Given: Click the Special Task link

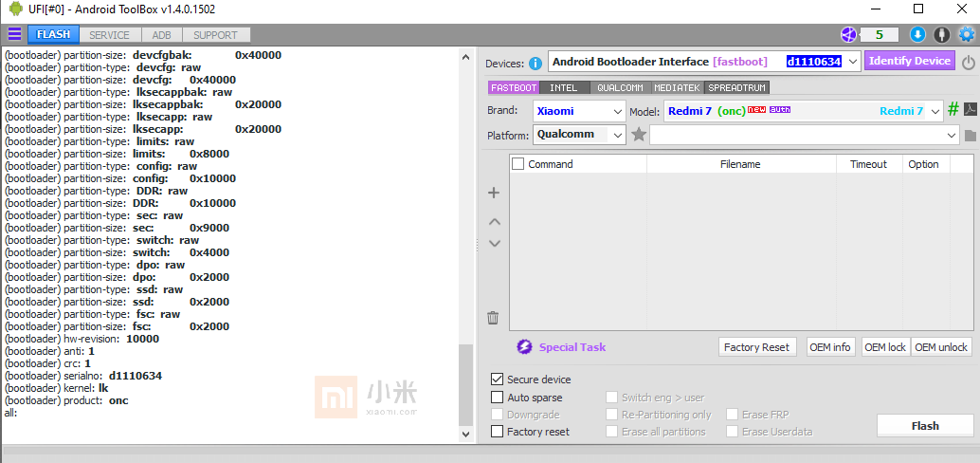Looking at the screenshot, I should [x=572, y=347].
